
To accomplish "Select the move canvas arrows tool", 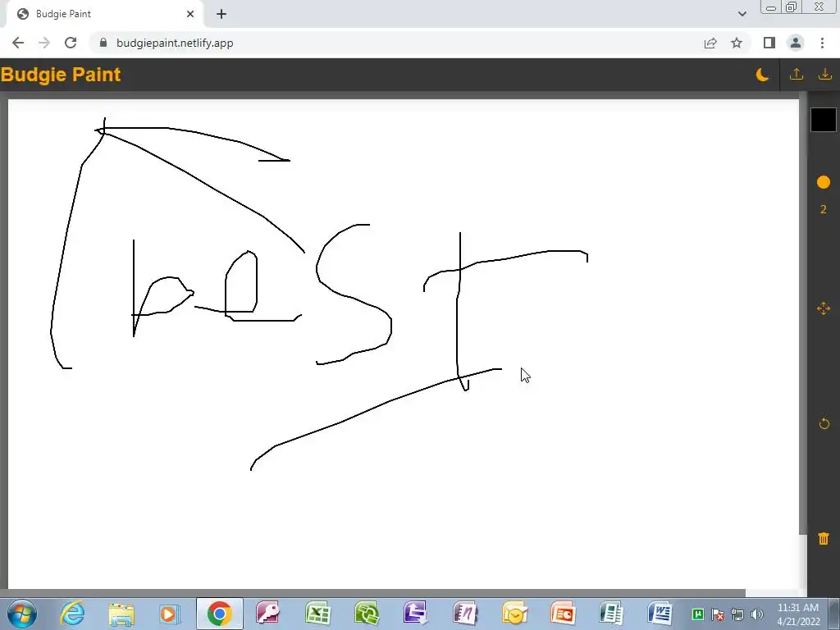I will pos(824,308).
